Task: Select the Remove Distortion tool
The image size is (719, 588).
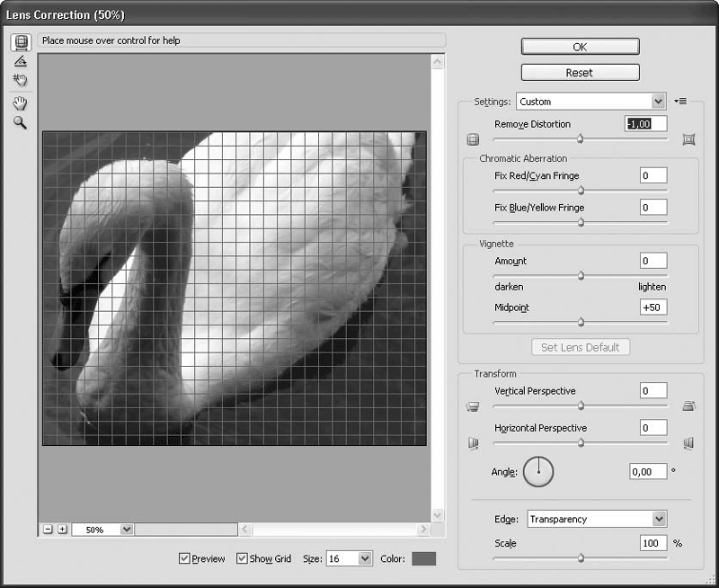Action: (x=20, y=42)
